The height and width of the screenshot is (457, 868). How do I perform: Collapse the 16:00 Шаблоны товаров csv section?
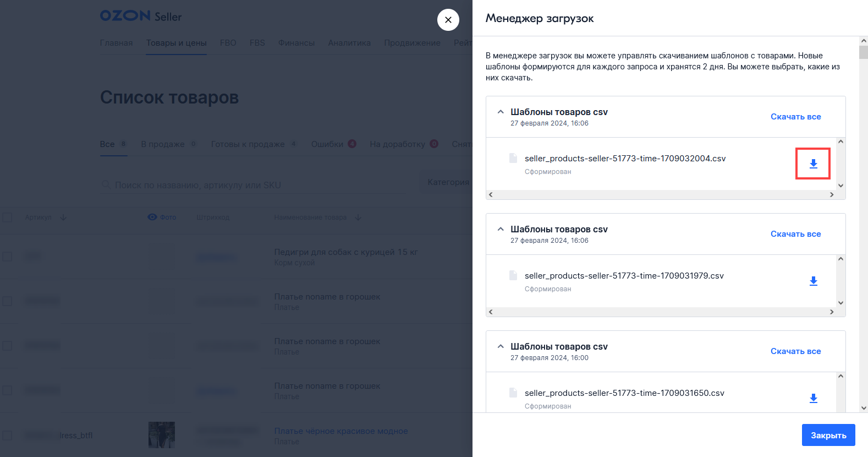(x=501, y=346)
